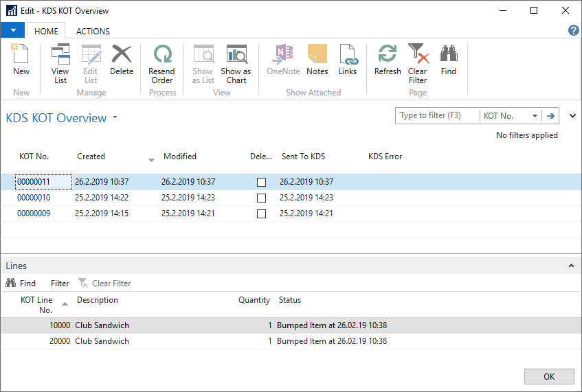Click the New record icon

[x=21, y=60]
